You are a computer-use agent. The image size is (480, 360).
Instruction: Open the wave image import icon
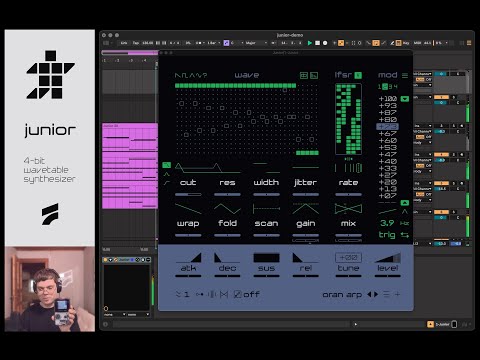pos(314,76)
